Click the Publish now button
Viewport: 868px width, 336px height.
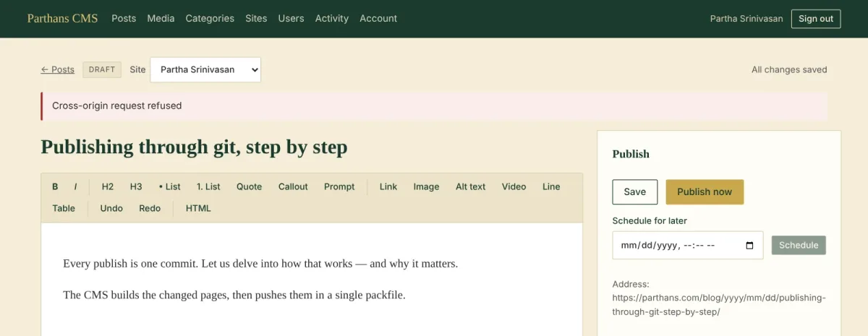point(705,191)
